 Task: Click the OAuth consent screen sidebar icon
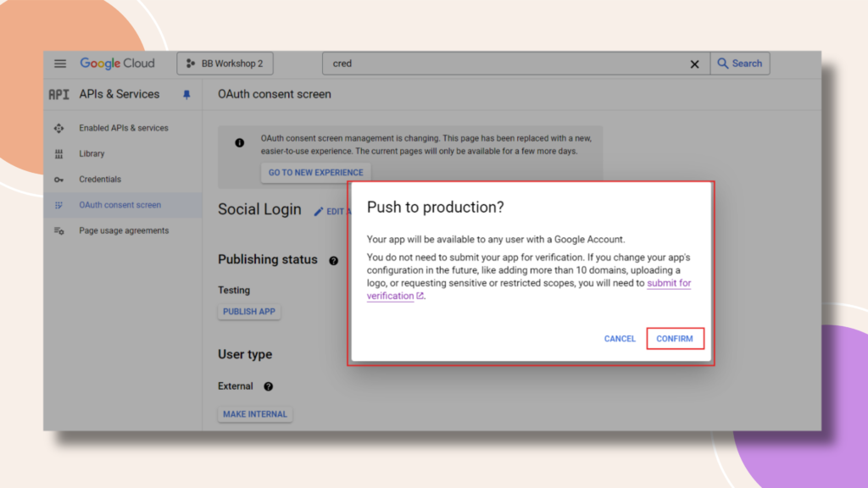58,205
